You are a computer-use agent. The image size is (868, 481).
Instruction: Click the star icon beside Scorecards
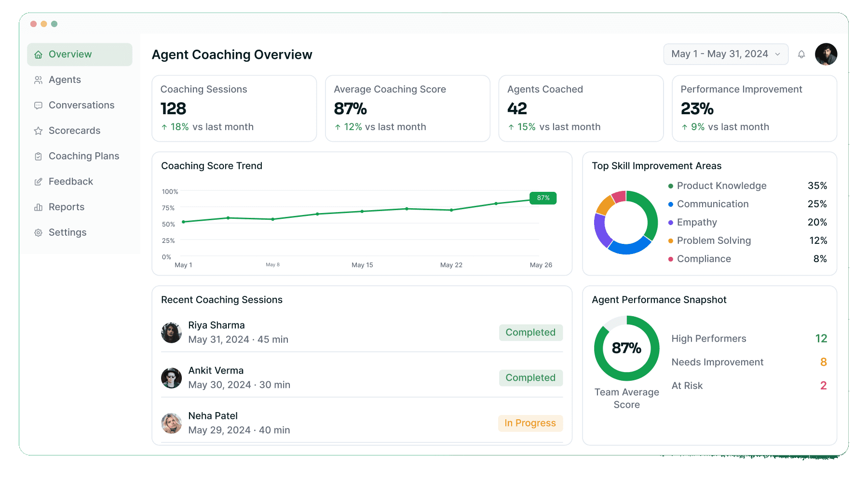tap(38, 131)
